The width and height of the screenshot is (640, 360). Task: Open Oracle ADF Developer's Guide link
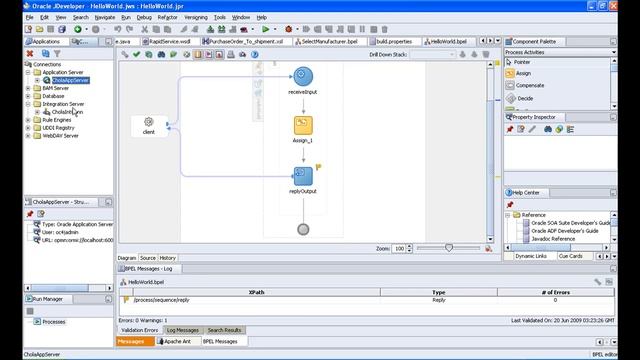pyautogui.click(x=564, y=231)
